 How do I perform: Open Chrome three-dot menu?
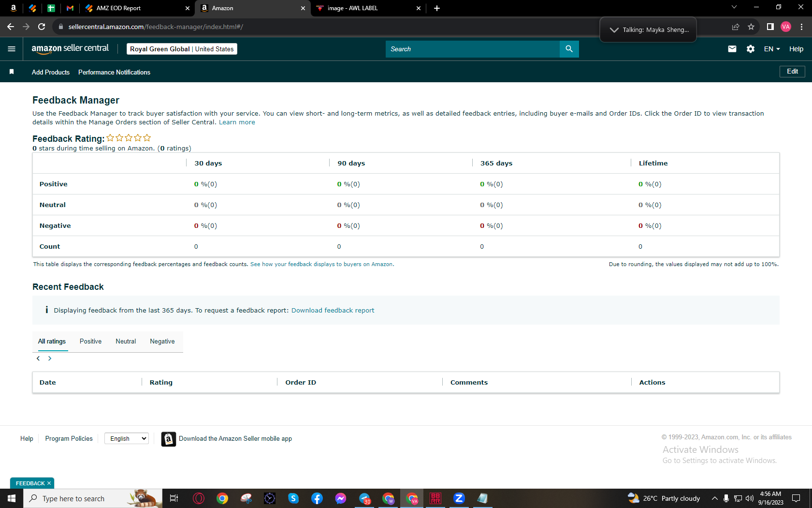(x=801, y=27)
